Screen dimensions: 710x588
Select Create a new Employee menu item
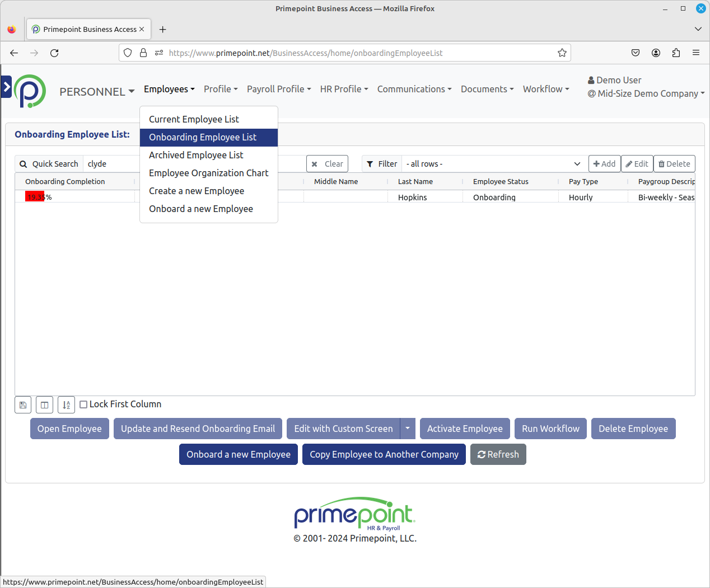click(209, 191)
